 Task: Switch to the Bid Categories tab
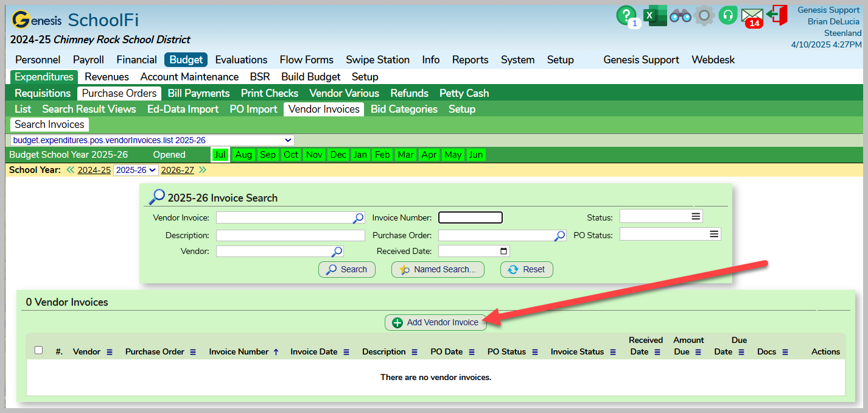click(x=404, y=109)
